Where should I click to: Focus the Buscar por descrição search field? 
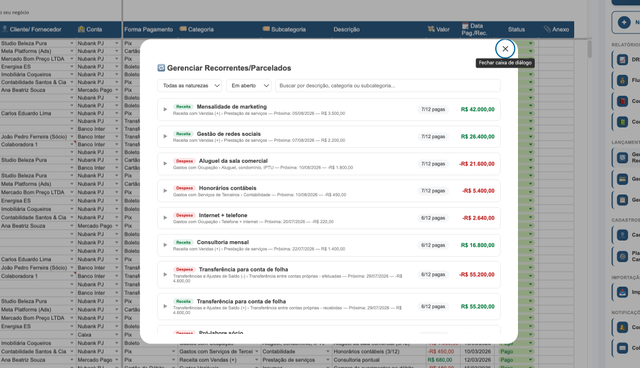click(x=387, y=86)
